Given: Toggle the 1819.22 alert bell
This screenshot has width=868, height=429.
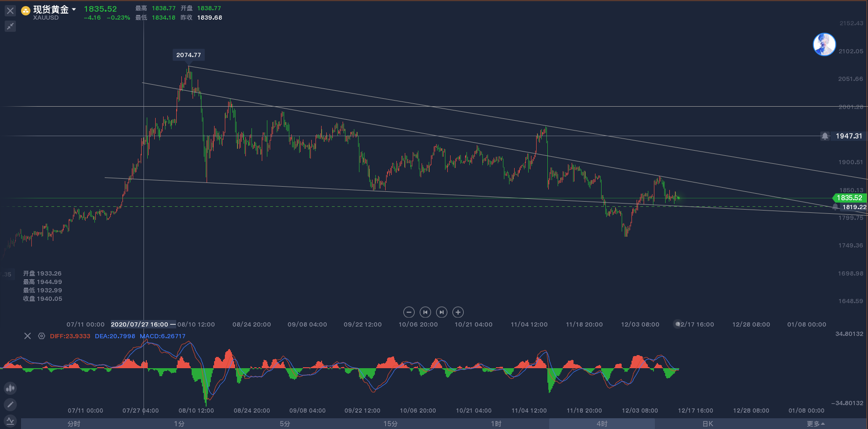Looking at the screenshot, I should click(835, 207).
